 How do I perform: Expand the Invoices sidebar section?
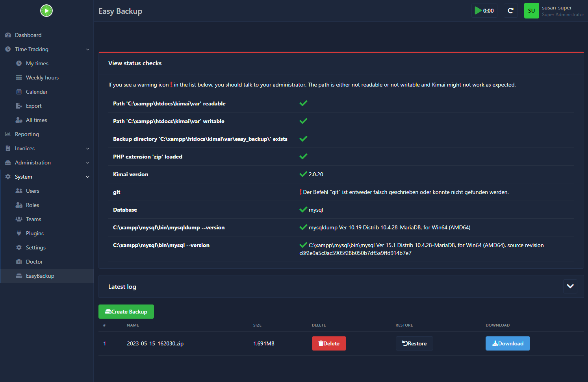(87, 149)
